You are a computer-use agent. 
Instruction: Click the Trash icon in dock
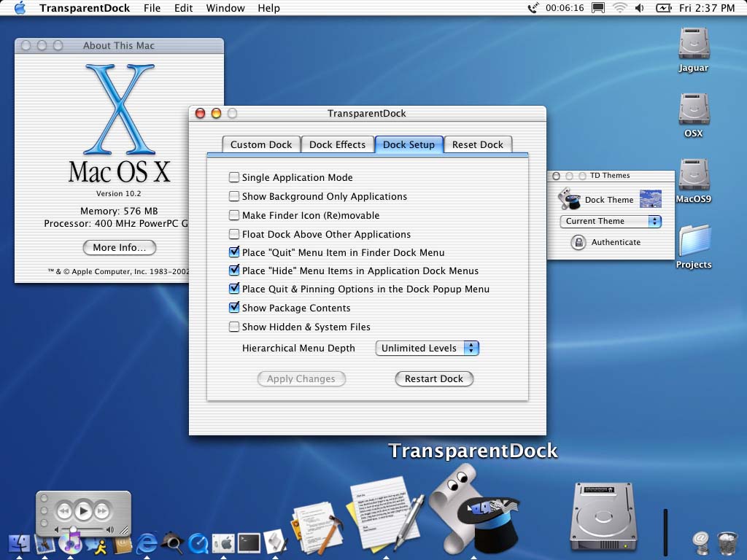[727, 542]
